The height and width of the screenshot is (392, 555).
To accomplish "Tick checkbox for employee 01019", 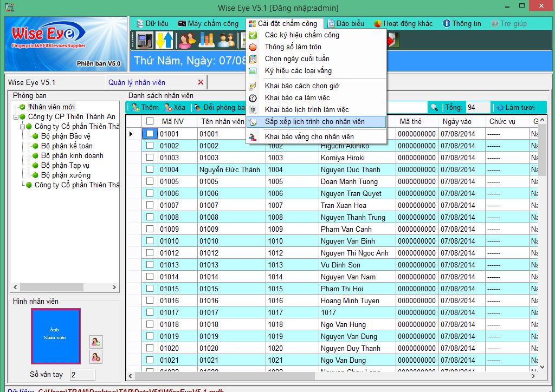I will pyautogui.click(x=150, y=336).
